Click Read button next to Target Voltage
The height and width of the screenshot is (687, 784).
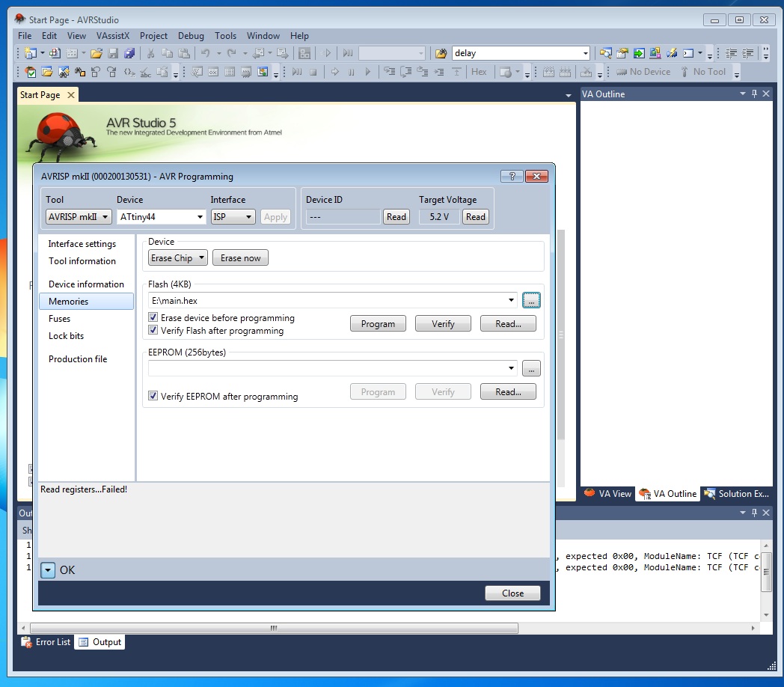(x=476, y=217)
